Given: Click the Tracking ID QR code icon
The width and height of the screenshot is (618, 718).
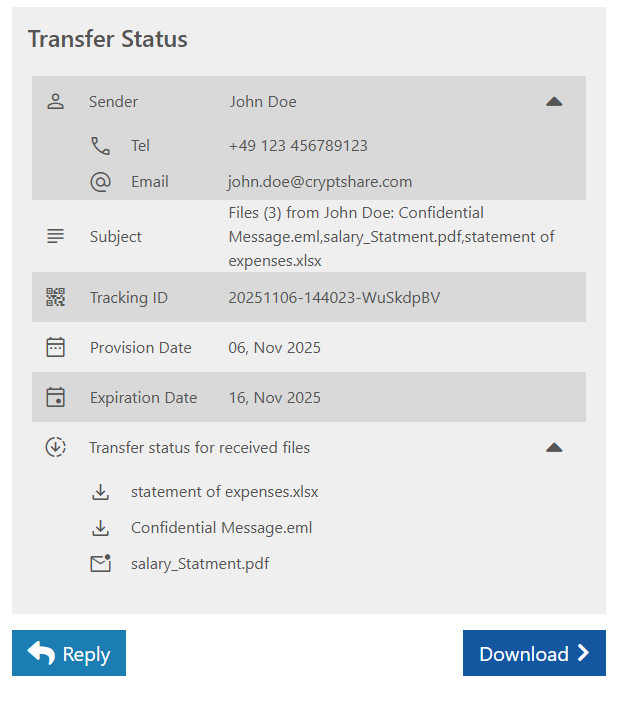Looking at the screenshot, I should 56,297.
